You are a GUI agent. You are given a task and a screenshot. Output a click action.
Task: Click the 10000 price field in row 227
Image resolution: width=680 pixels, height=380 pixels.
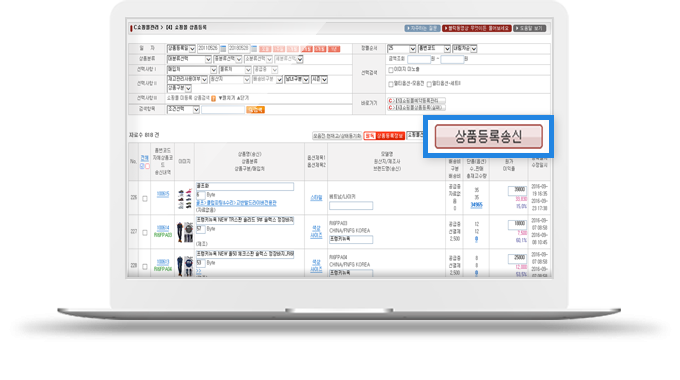pyautogui.click(x=517, y=225)
